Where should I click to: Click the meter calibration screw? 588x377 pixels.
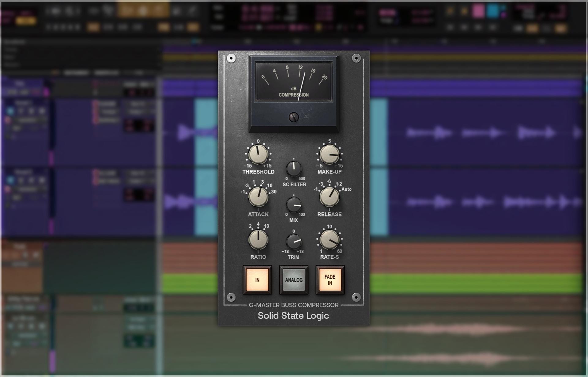point(294,117)
